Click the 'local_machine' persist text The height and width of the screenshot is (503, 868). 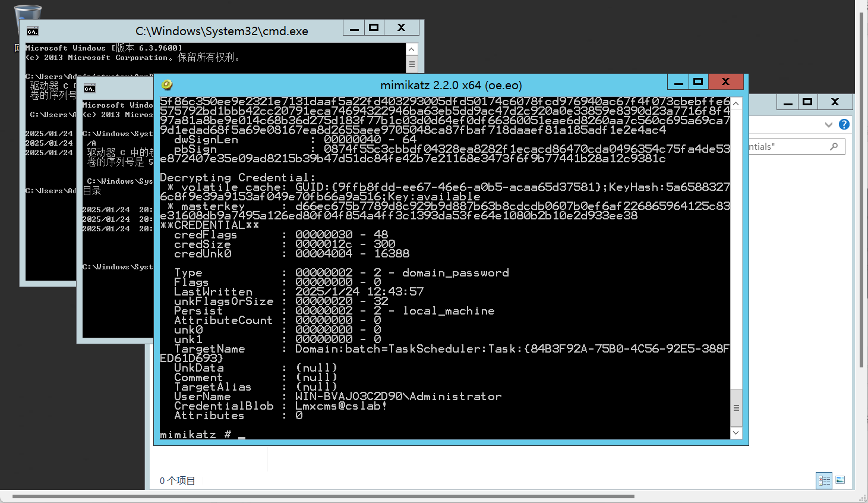pyautogui.click(x=449, y=311)
